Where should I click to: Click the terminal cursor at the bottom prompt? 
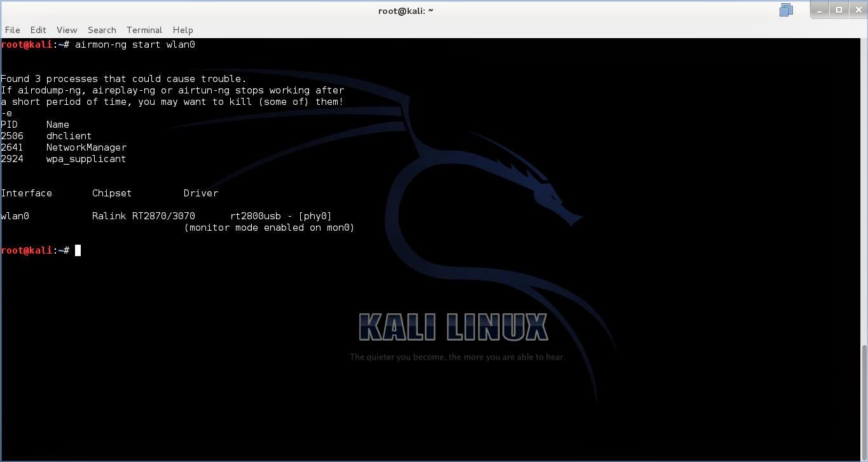[x=78, y=250]
